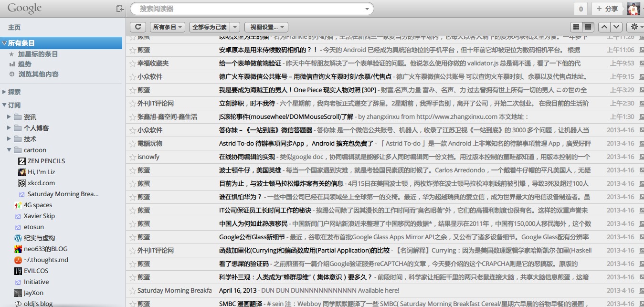
Task: Open 加星标的条目 in the sidebar
Action: tap(38, 54)
